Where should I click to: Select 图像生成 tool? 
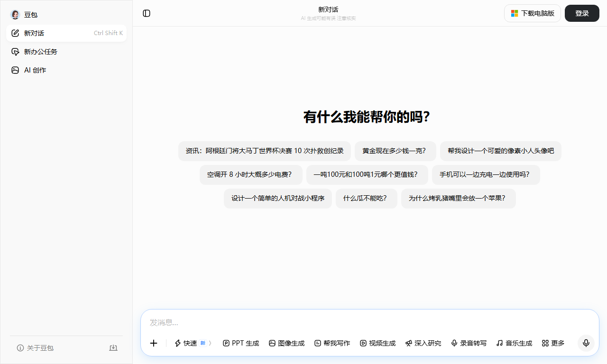coord(287,343)
